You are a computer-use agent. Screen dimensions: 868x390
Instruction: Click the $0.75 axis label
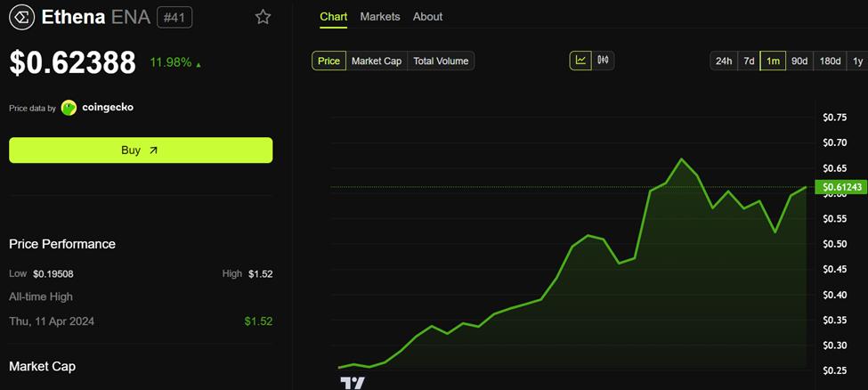pyautogui.click(x=835, y=118)
